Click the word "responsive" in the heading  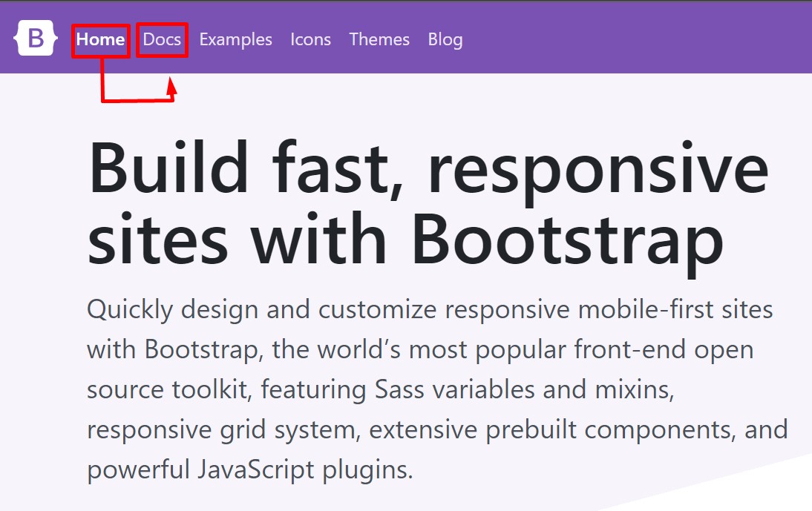pyautogui.click(x=598, y=169)
